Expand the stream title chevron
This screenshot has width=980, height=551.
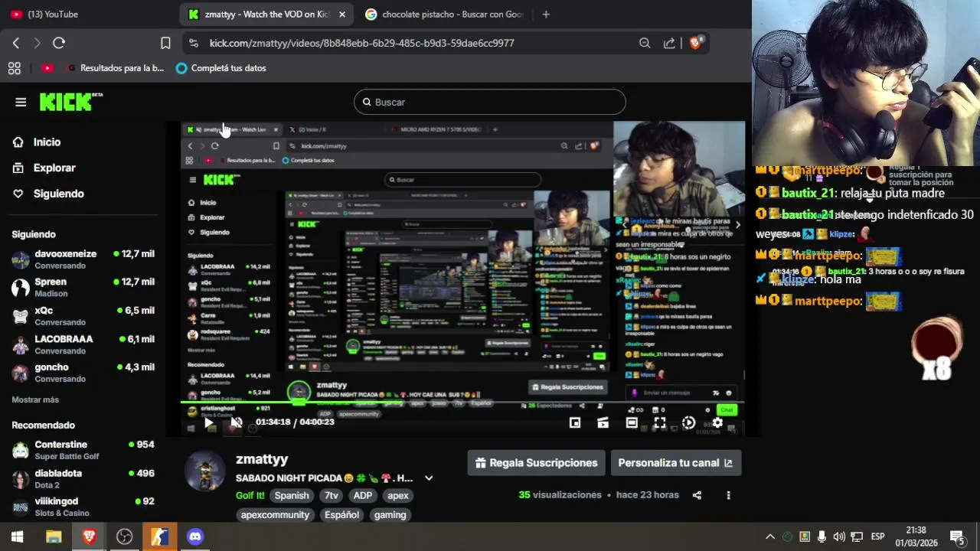click(429, 478)
